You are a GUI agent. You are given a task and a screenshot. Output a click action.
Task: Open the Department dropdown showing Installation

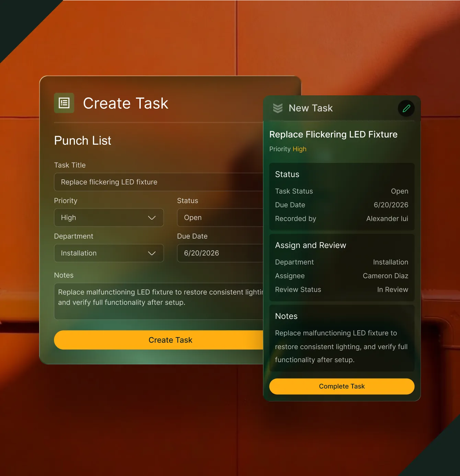pos(109,253)
